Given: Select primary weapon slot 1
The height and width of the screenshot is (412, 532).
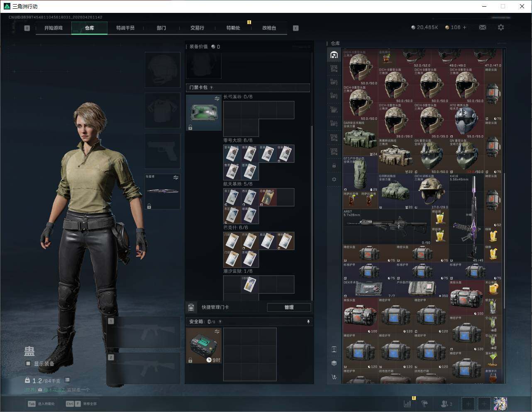Looking at the screenshot, I should click(144, 332).
